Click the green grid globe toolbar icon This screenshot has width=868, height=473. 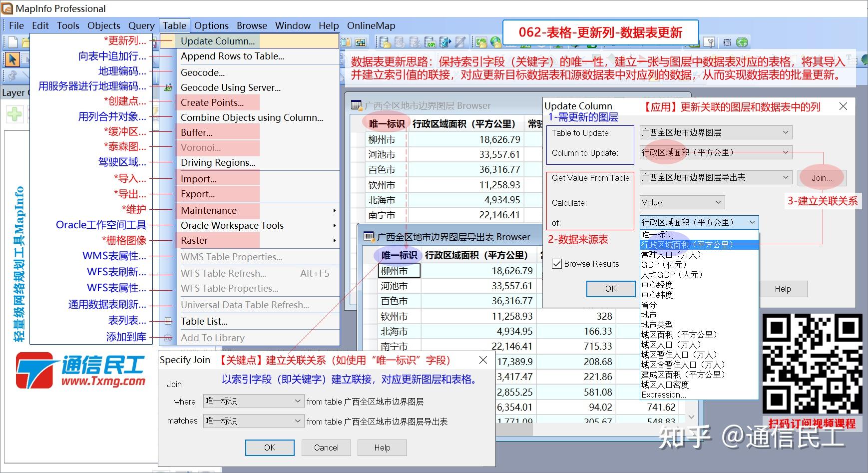pos(742,42)
